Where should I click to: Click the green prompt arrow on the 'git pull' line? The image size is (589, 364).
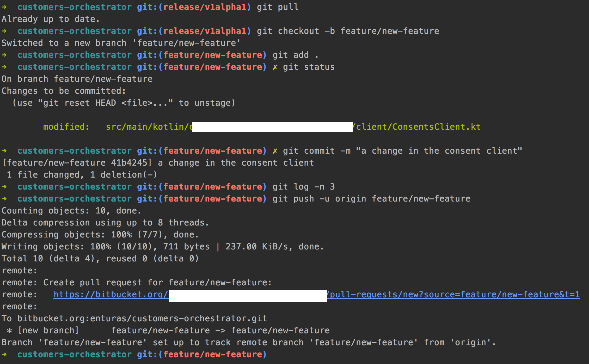click(x=4, y=7)
